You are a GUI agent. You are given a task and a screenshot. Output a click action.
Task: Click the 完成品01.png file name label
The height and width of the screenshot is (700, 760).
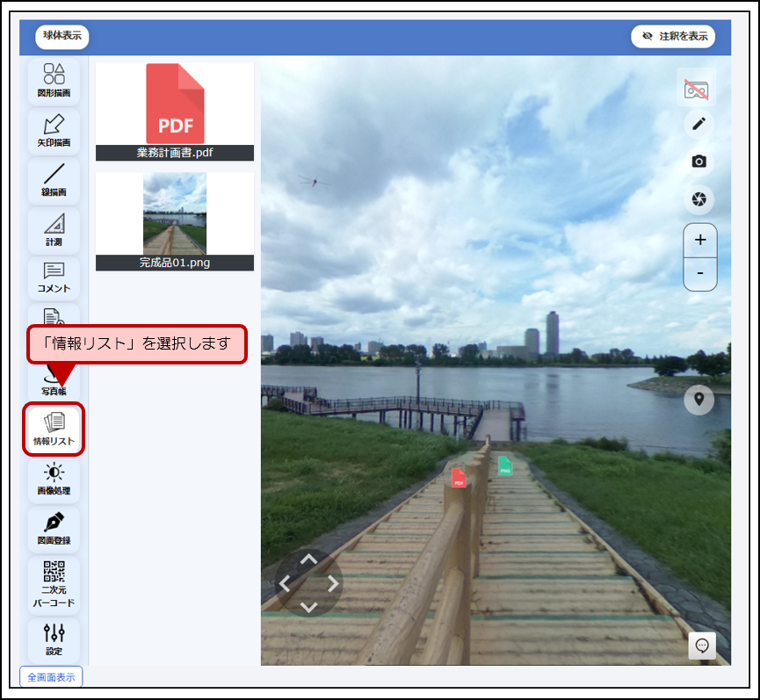point(175,263)
